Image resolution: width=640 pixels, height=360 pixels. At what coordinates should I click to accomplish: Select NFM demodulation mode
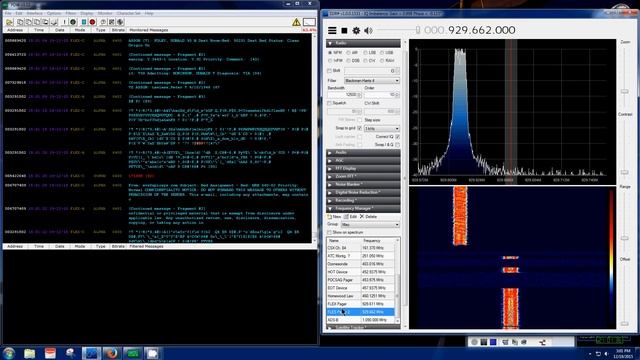coord(336,53)
